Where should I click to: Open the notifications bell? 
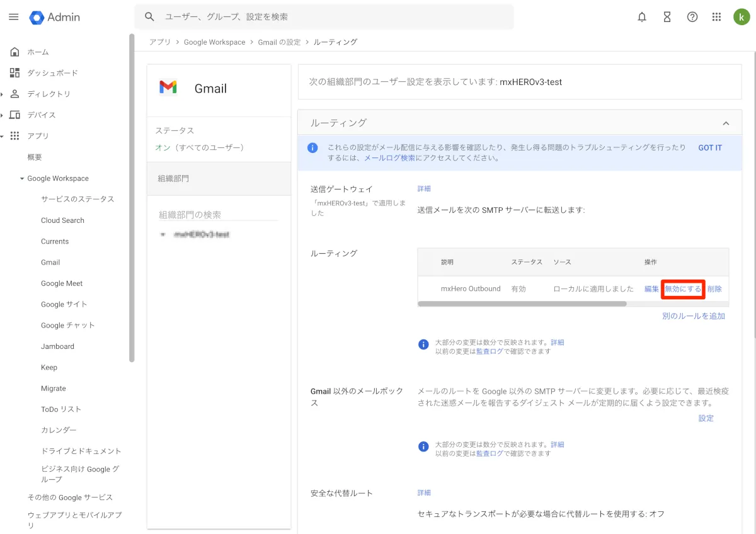[642, 17]
